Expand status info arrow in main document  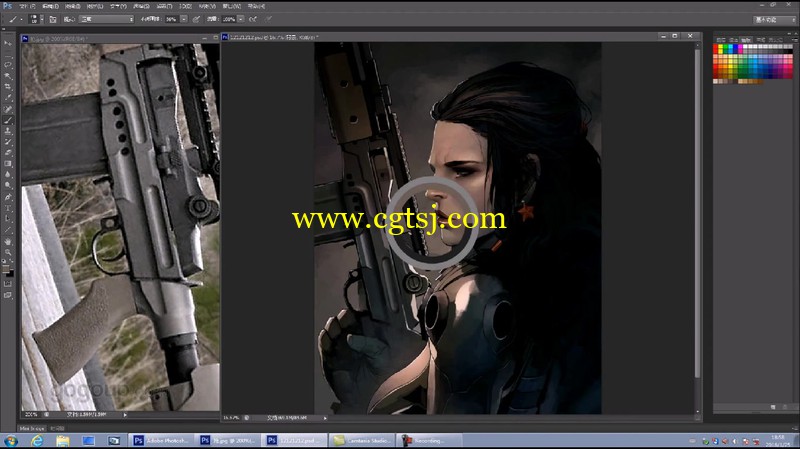coord(325,418)
